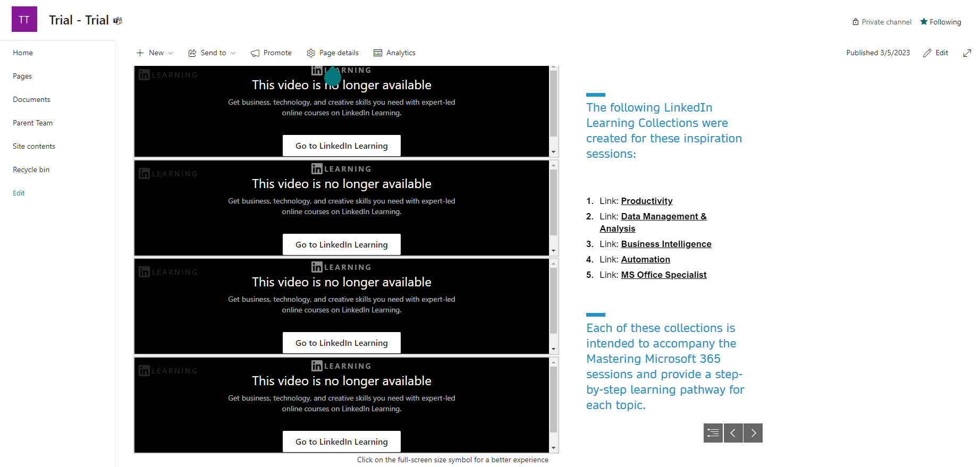Click Go to LinkedIn Learning in first video
This screenshot has width=980, height=467.
pyautogui.click(x=342, y=146)
